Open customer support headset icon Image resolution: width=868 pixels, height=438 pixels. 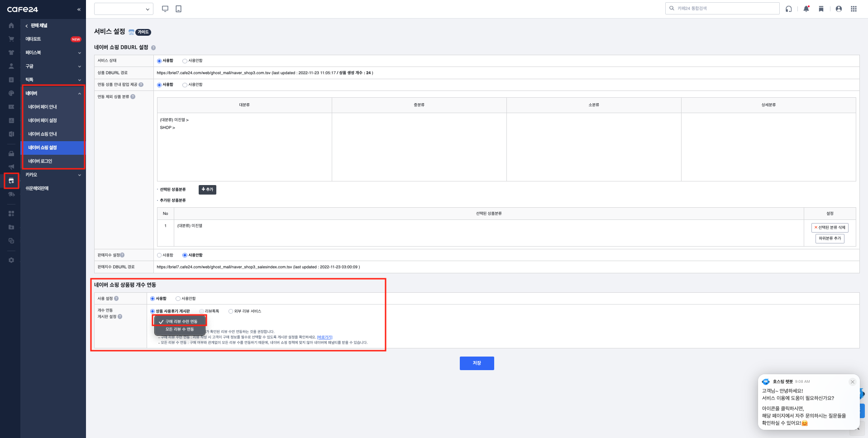(x=789, y=9)
